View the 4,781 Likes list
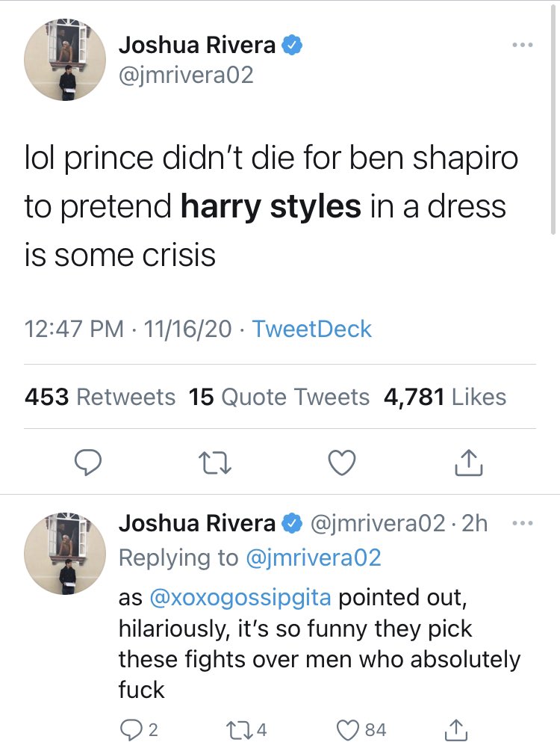Viewport: 560px width, 751px height. click(444, 397)
